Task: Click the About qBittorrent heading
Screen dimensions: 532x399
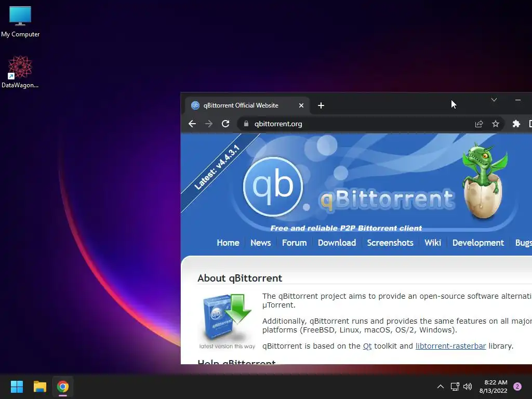Action: (240, 278)
